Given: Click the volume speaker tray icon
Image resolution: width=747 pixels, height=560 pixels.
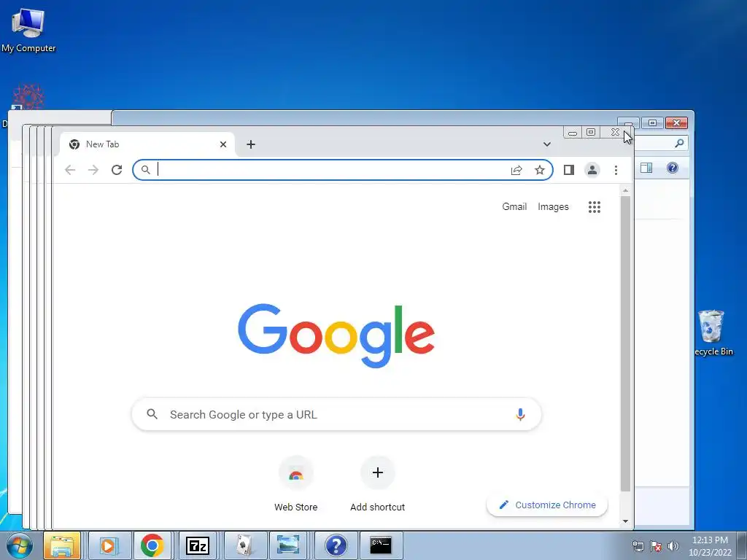Looking at the screenshot, I should (673, 546).
